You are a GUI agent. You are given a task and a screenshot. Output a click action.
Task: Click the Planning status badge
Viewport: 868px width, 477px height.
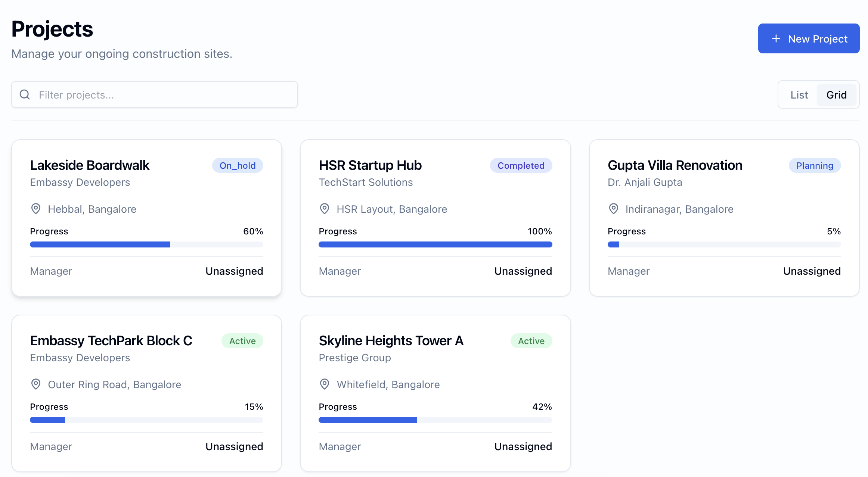(x=814, y=165)
